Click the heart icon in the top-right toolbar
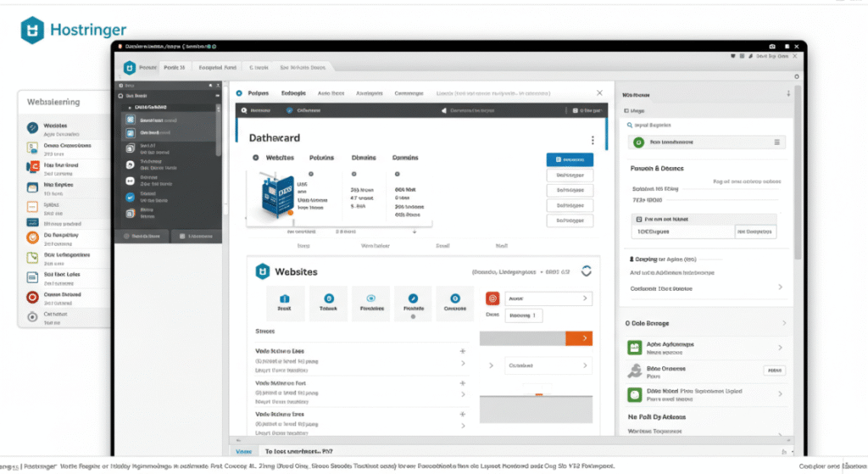The width and height of the screenshot is (868, 474). [733, 56]
